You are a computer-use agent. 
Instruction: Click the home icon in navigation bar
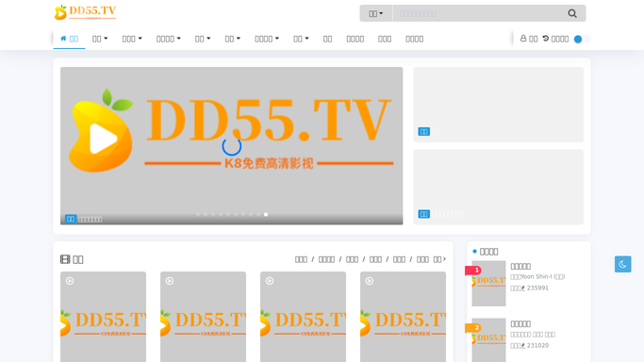pos(63,39)
